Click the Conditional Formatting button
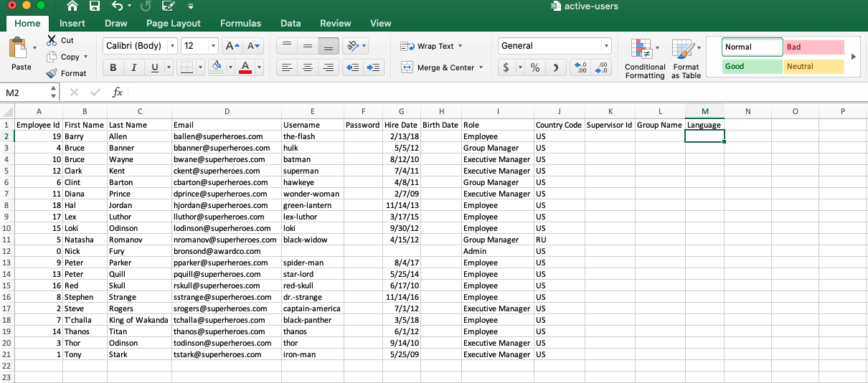868x383 pixels. tap(645, 59)
